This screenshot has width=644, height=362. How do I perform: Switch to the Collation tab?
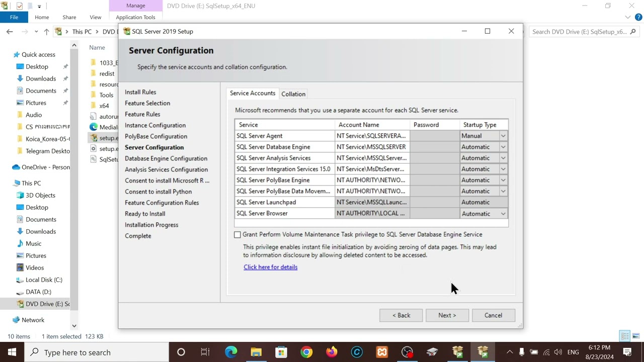click(293, 94)
